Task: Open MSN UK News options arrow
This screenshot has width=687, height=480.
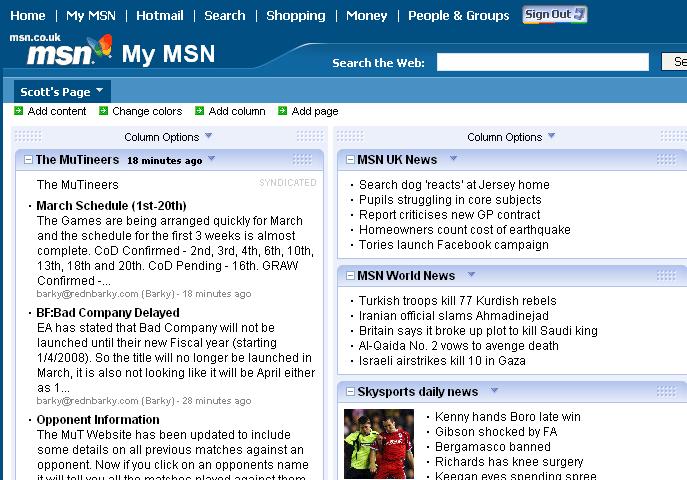Action: tap(453, 159)
